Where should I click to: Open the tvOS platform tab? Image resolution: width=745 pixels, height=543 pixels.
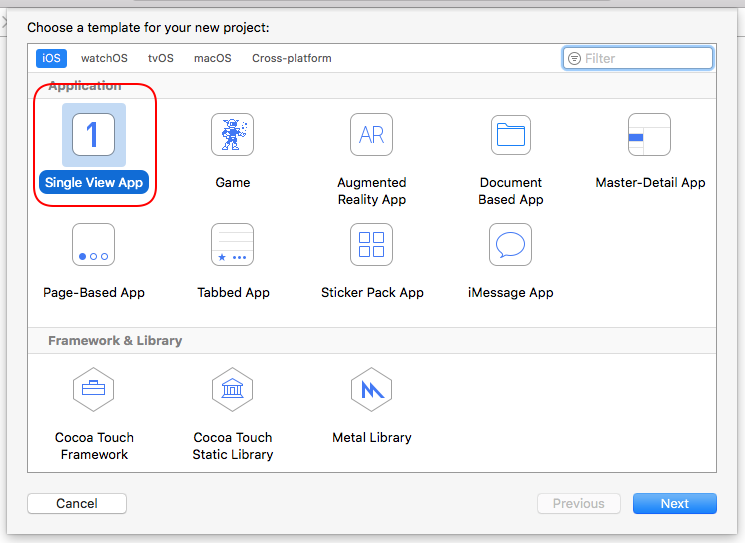click(161, 58)
